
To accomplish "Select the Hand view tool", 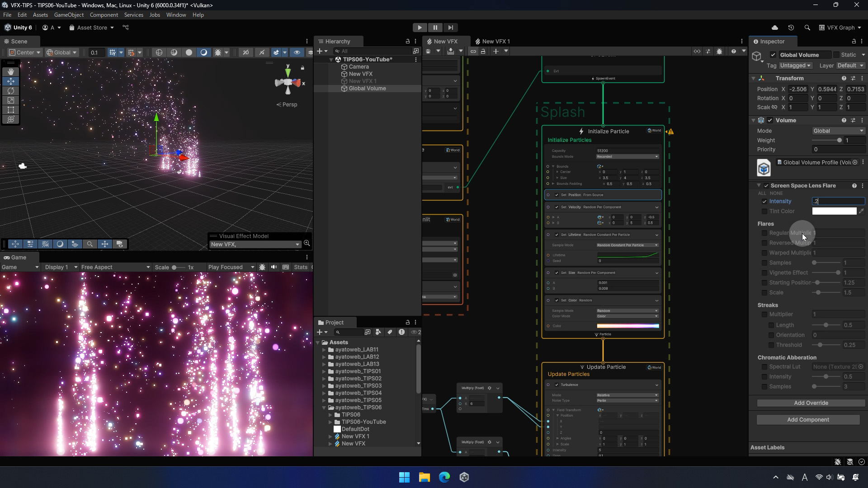I will 11,72.
